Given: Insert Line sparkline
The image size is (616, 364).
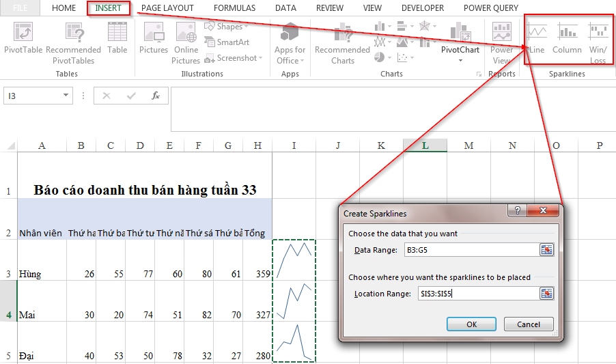Looking at the screenshot, I should [537, 38].
